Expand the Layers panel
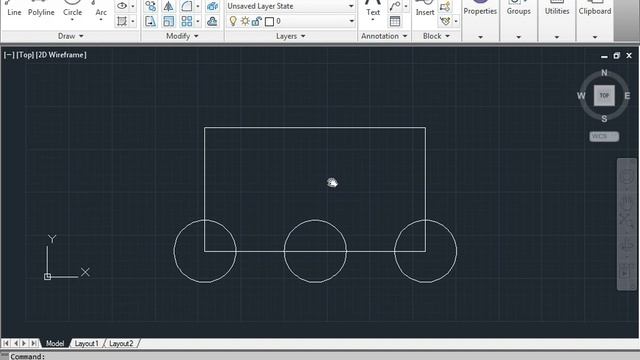This screenshot has height=360, width=640. click(x=291, y=36)
